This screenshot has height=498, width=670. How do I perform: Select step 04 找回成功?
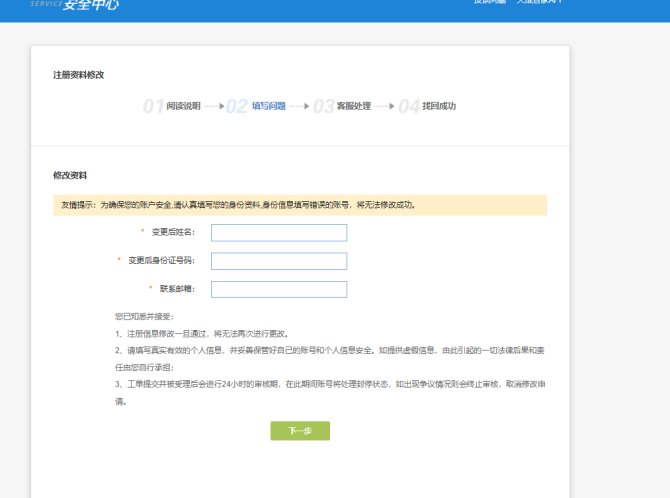click(427, 106)
